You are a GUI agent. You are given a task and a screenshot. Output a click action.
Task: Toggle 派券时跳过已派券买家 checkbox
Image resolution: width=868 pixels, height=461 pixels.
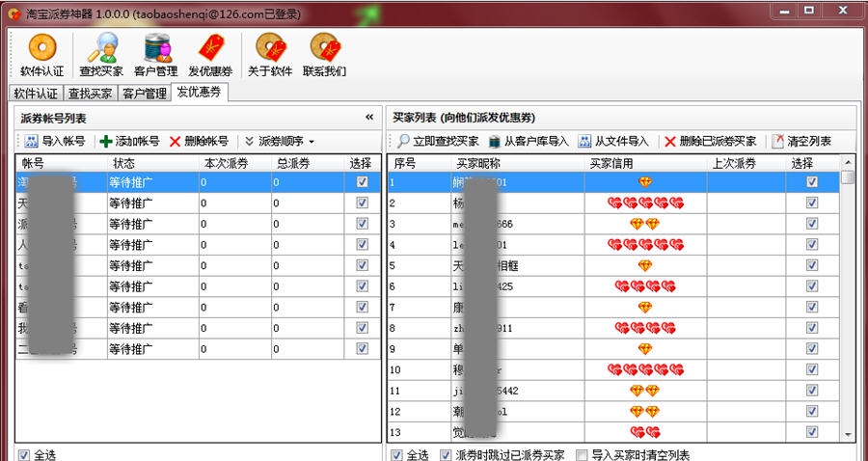[x=446, y=455]
